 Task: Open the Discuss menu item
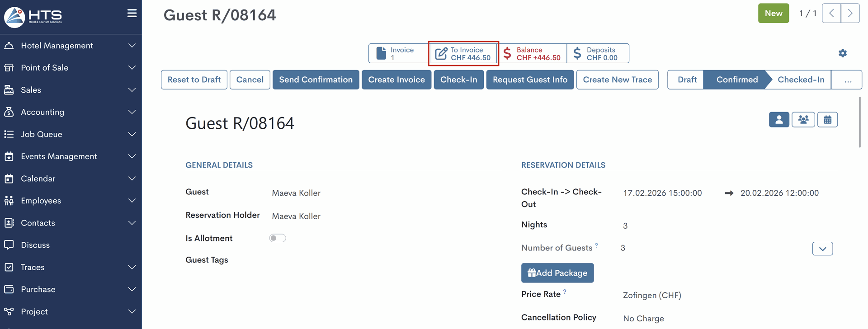tap(35, 245)
